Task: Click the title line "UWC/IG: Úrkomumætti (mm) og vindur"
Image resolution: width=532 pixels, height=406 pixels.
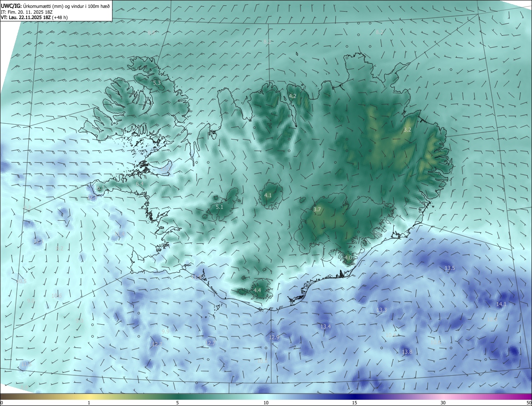Action: tap(55, 5)
